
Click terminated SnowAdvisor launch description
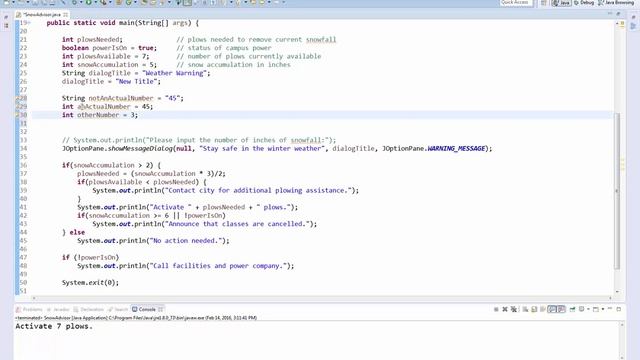pos(136,318)
